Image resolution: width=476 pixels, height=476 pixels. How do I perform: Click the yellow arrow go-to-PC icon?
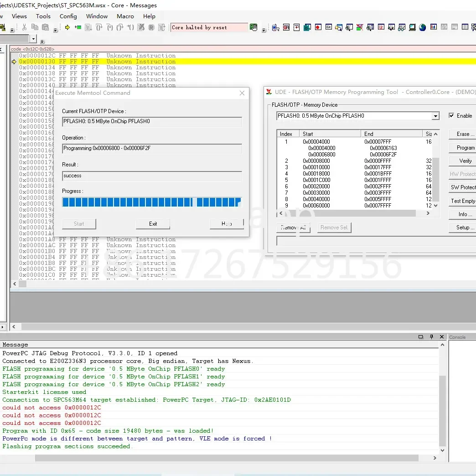pyautogui.click(x=67, y=28)
